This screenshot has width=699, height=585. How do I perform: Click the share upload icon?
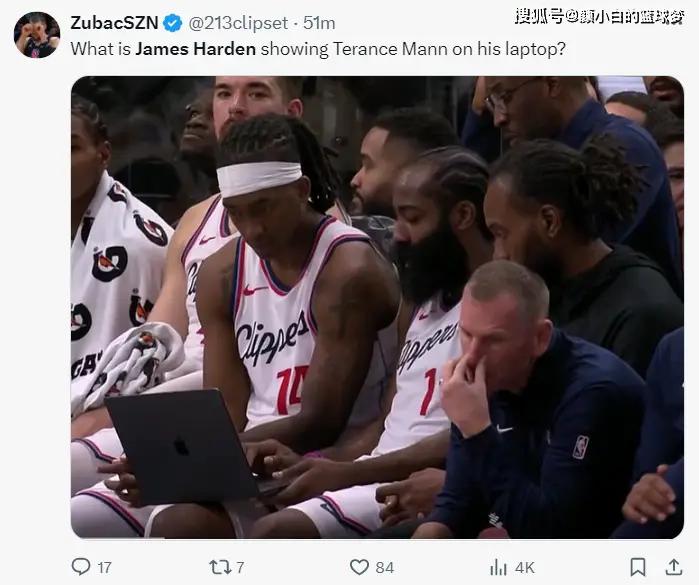click(x=674, y=567)
